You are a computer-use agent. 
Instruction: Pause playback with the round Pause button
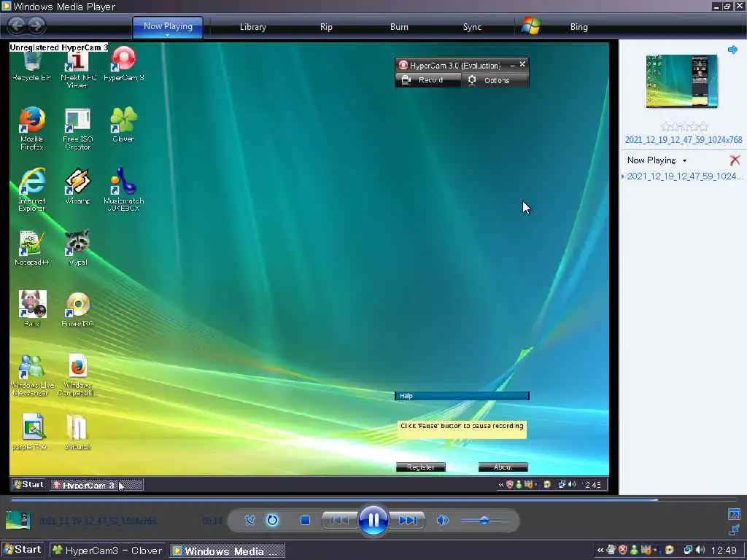(x=373, y=520)
